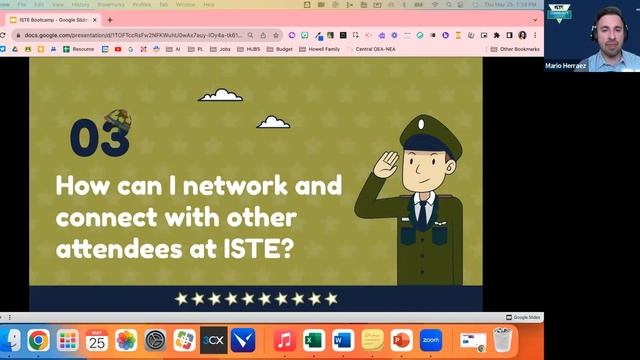This screenshot has height=360, width=640.
Task: Close the ISTE Bootcamp tab
Action: 95,20
